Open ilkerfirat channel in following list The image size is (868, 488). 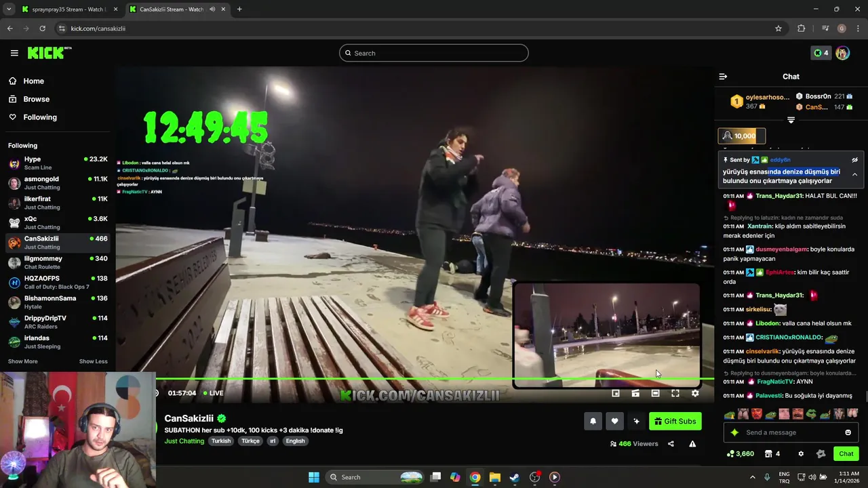[x=58, y=203]
